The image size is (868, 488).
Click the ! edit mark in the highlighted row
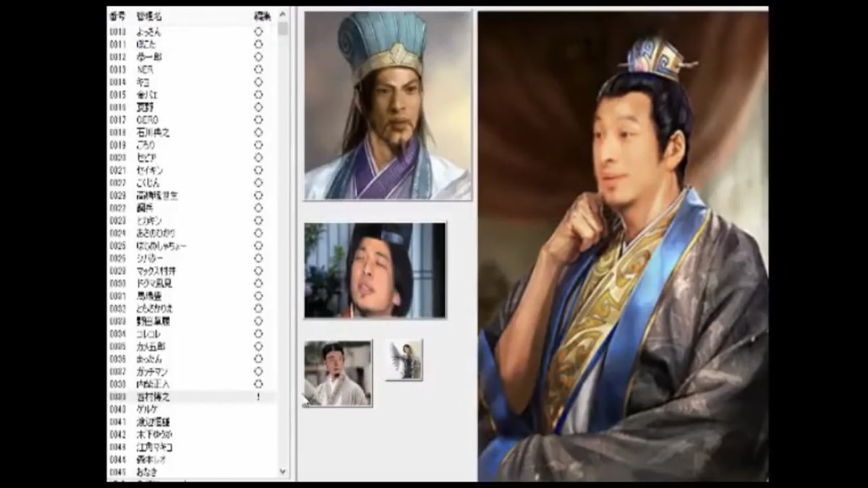coord(258,396)
